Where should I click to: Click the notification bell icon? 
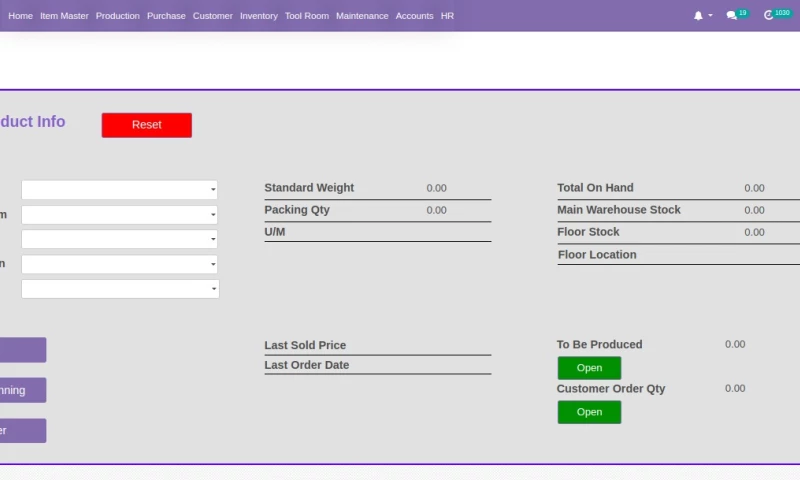pyautogui.click(x=699, y=16)
